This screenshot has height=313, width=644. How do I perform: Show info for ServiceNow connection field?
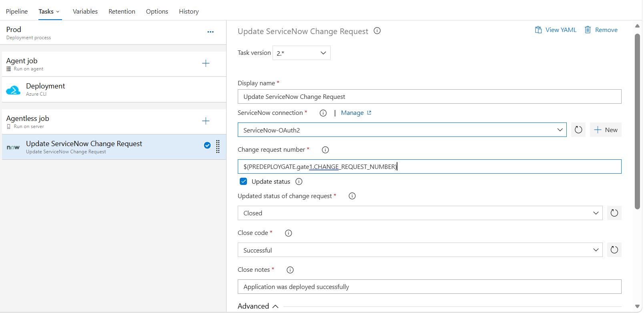click(x=323, y=113)
